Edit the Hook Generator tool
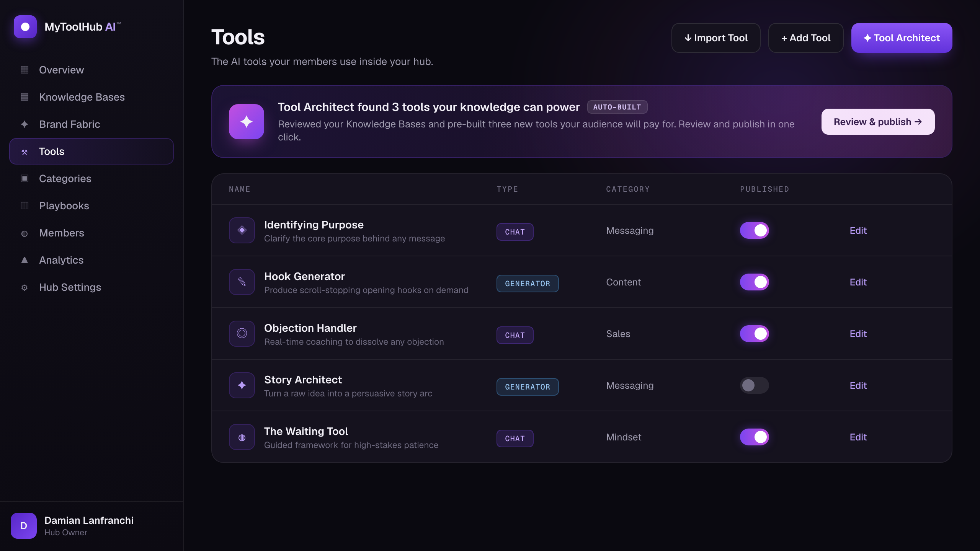 pos(858,282)
